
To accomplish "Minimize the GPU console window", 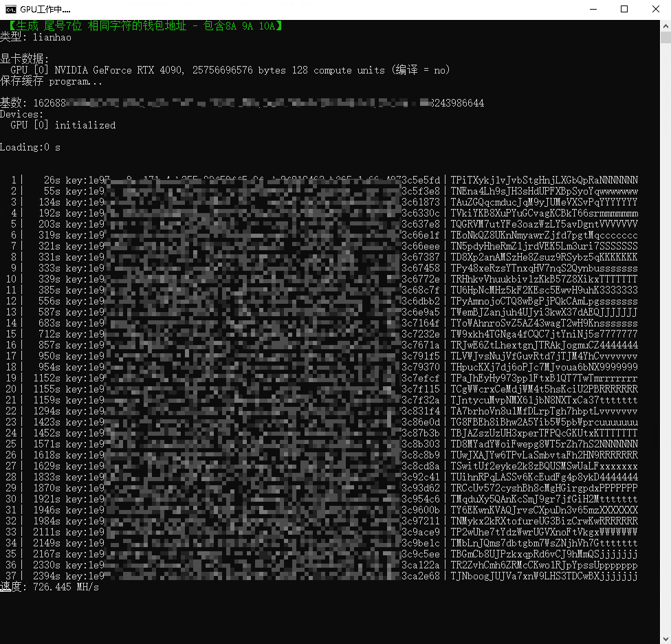I will [592, 10].
